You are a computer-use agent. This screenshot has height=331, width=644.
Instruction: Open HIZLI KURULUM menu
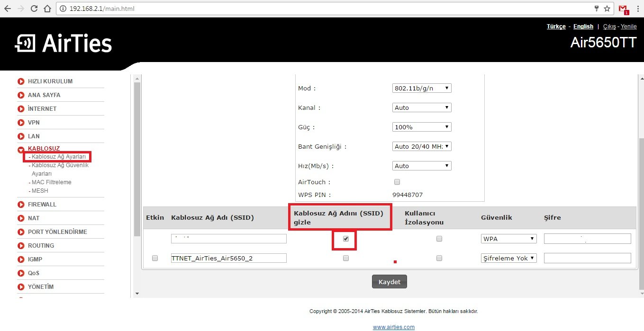tap(50, 81)
